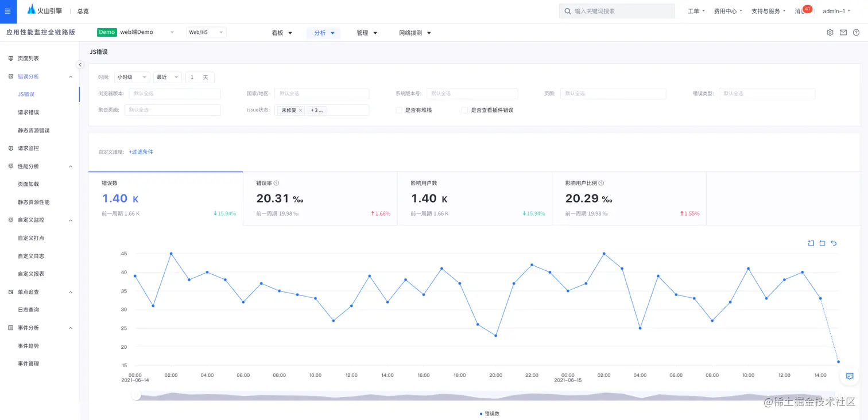Viewport: 868px width, 420px height.
Task: Click the help icon beside 错误率
Action: click(276, 183)
